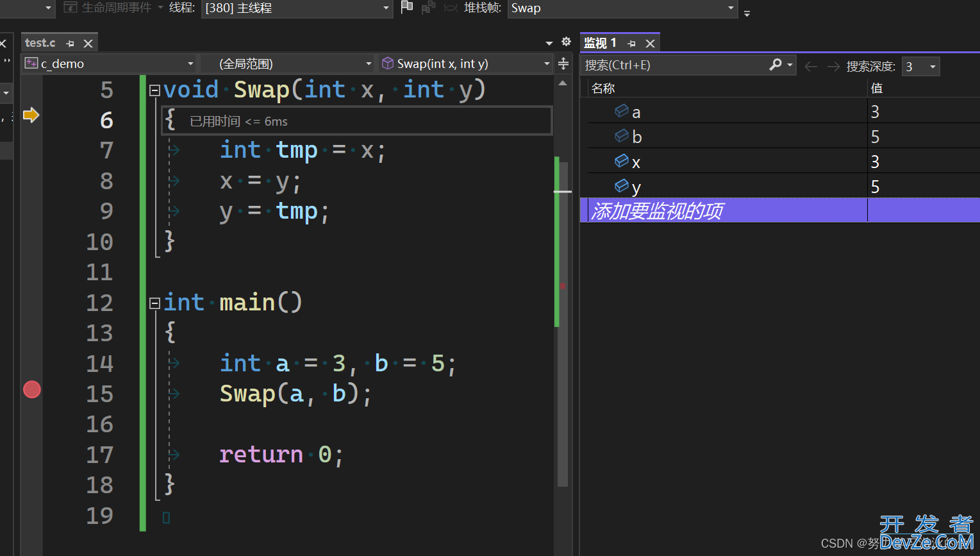
Task: Collapse the Swap function block
Action: click(154, 90)
